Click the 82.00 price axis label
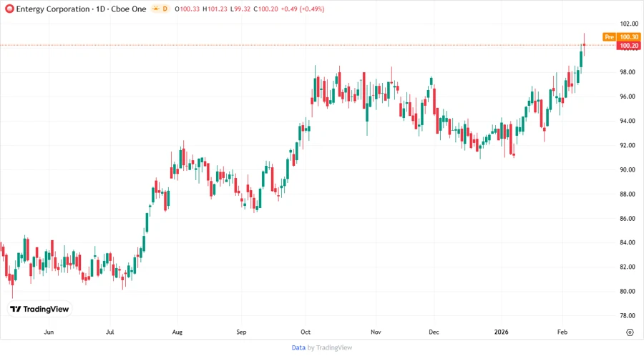644x356 pixels. 628,267
